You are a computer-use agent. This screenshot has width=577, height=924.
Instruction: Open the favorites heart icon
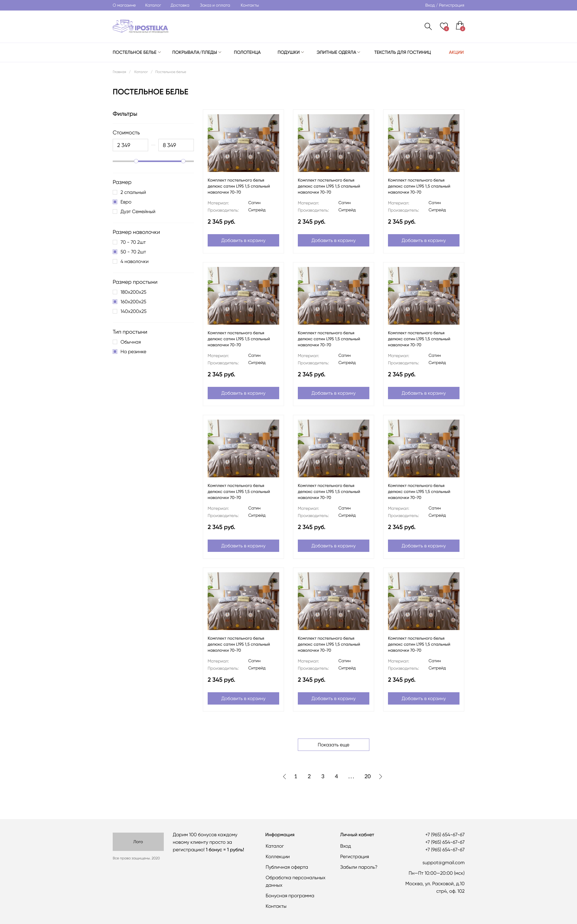click(444, 26)
